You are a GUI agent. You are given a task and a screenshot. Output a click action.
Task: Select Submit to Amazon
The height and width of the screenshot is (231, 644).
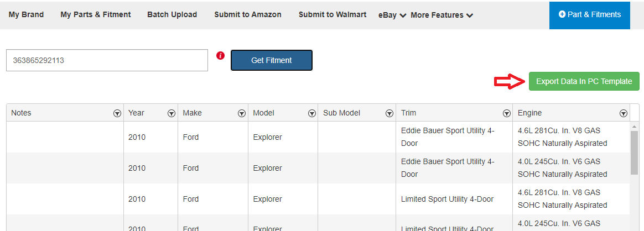[x=248, y=14]
